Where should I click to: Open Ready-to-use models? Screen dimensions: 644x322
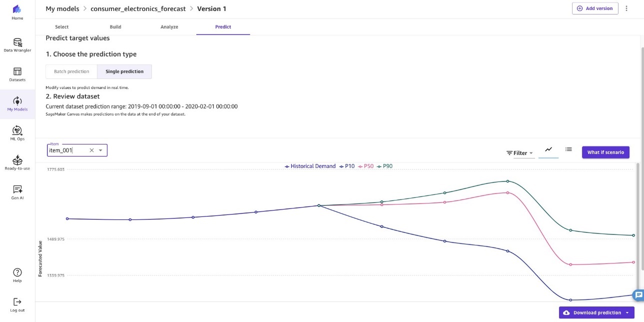point(17,163)
